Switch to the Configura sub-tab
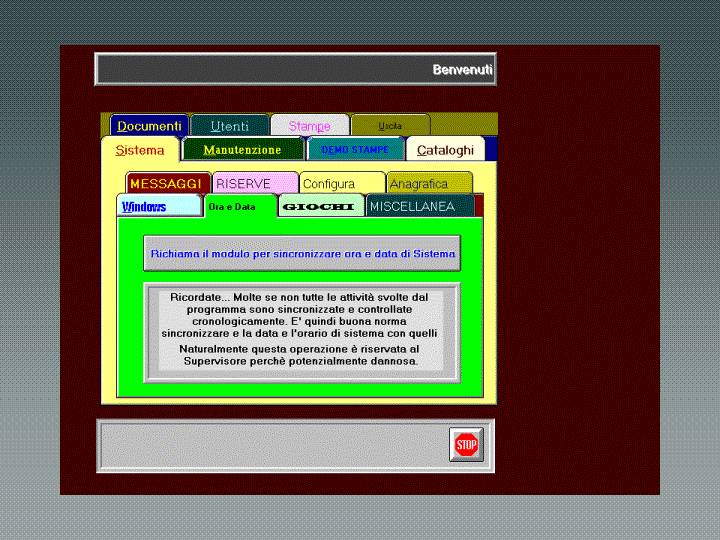This screenshot has height=540, width=720. (341, 184)
